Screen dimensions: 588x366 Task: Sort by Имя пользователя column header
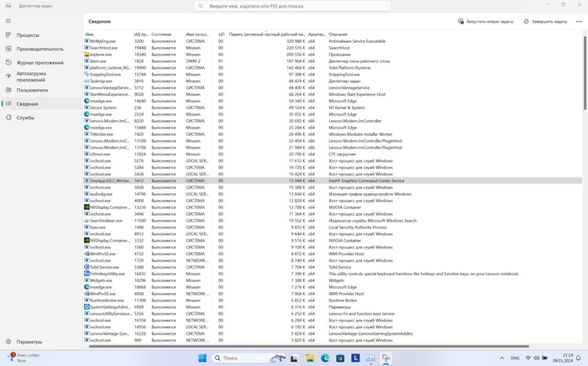pos(198,34)
